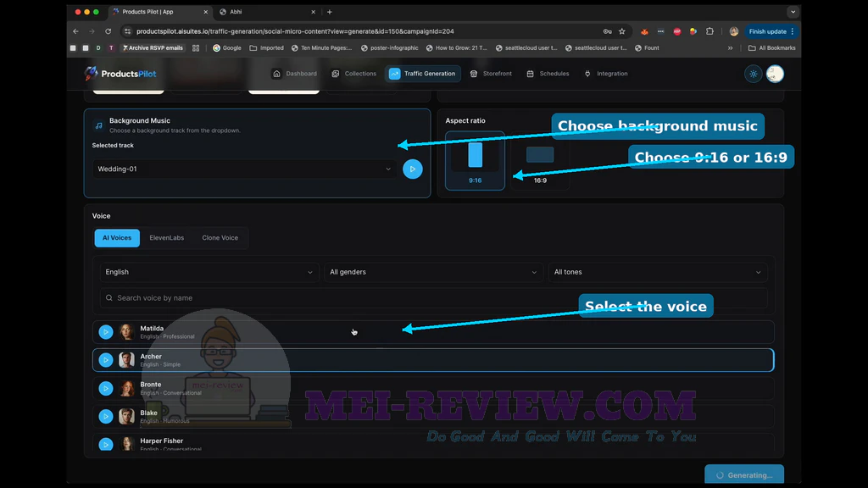Open the Fount bookmark
Screen dimensions: 868x488
(x=647, y=48)
